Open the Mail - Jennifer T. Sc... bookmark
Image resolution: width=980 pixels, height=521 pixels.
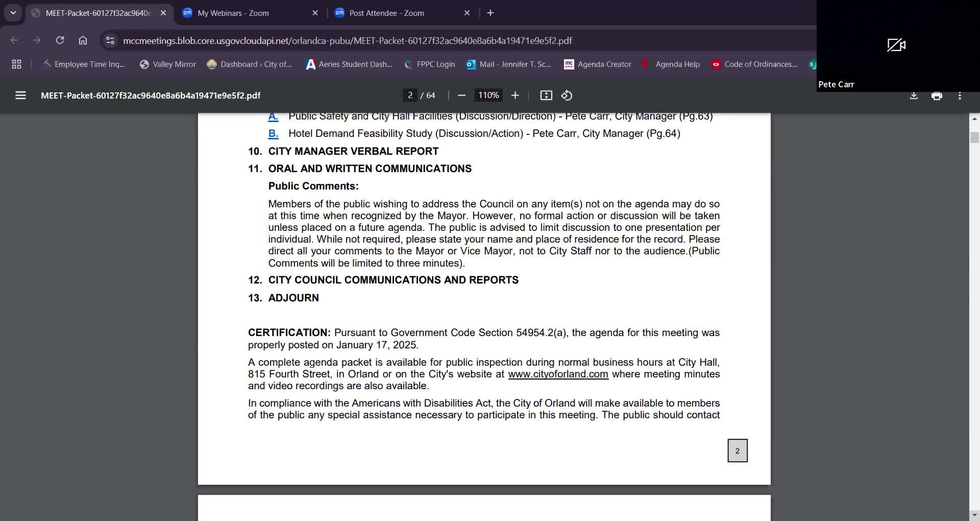point(509,64)
